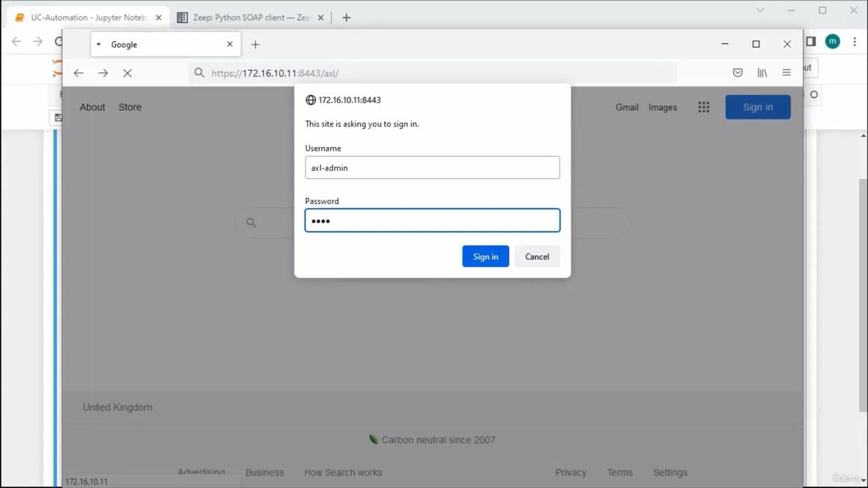Close the UC-Automation Jupyter tab
The width and height of the screenshot is (868, 488).
159,18
